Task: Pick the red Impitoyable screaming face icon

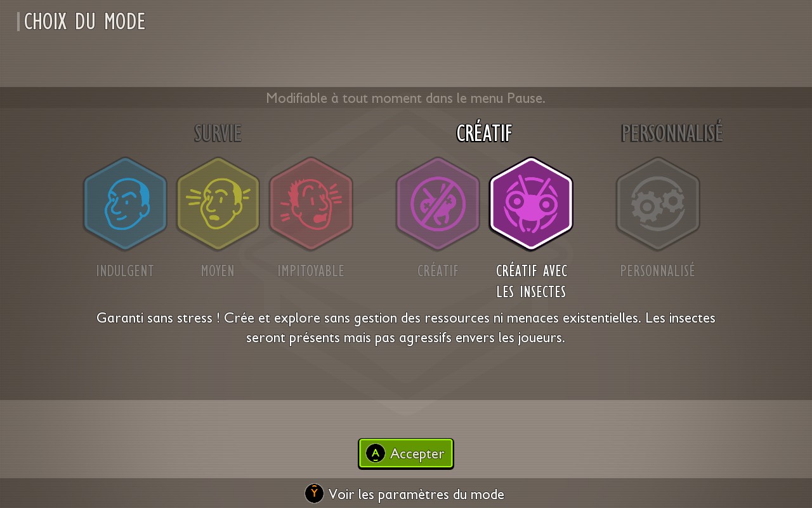Action: coord(311,204)
